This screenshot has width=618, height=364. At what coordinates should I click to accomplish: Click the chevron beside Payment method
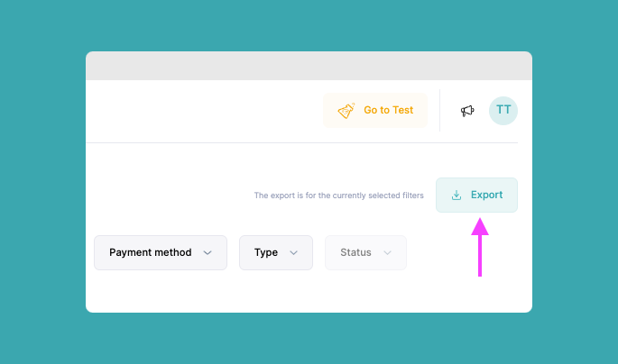tap(208, 253)
